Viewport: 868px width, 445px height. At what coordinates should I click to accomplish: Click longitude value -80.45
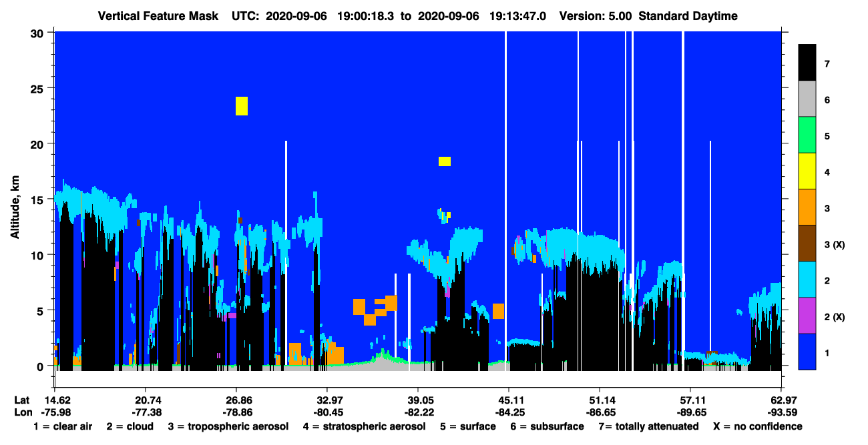click(x=327, y=412)
